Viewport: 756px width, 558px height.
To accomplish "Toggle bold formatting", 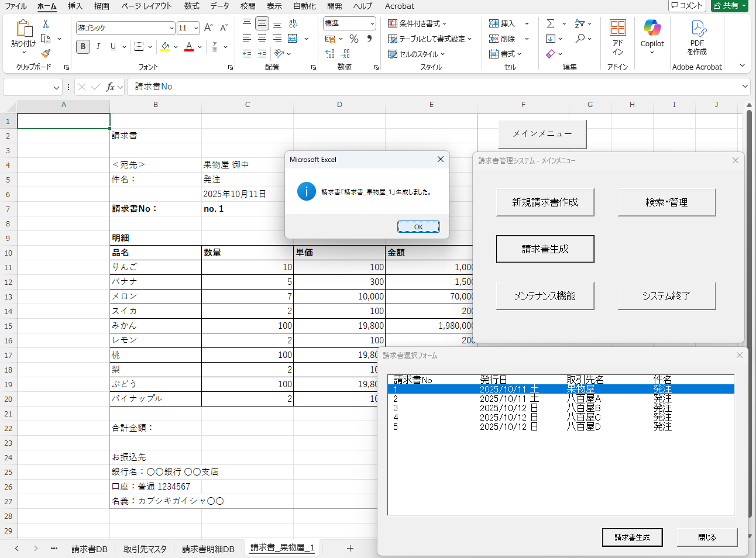I will pyautogui.click(x=83, y=47).
